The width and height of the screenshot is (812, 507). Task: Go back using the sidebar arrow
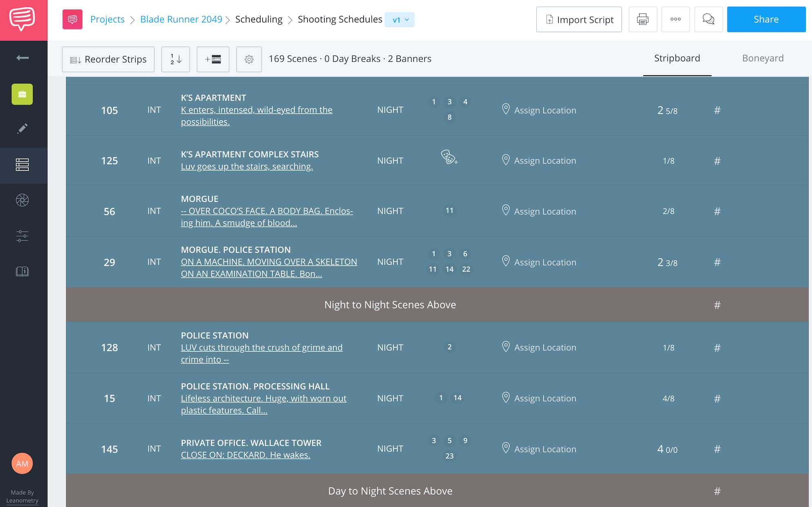click(x=22, y=58)
